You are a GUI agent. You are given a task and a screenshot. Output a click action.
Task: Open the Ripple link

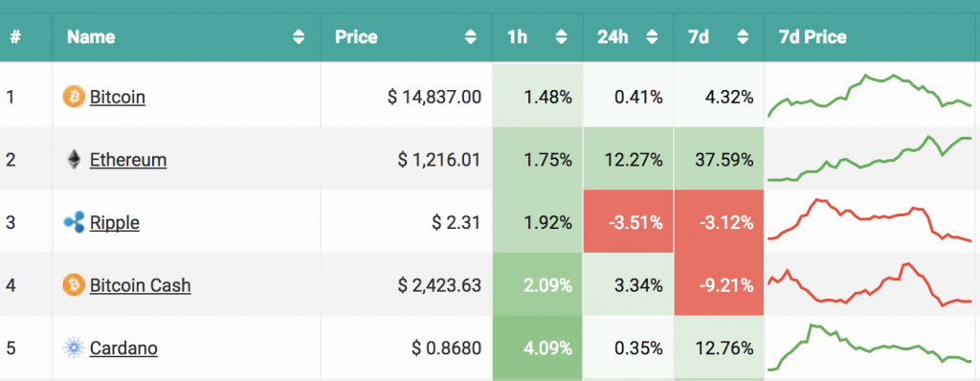point(115,222)
